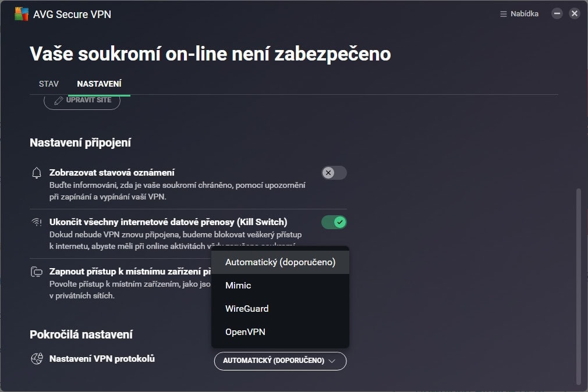The width and height of the screenshot is (588, 392).
Task: Click the local device access icon
Action: click(x=37, y=272)
